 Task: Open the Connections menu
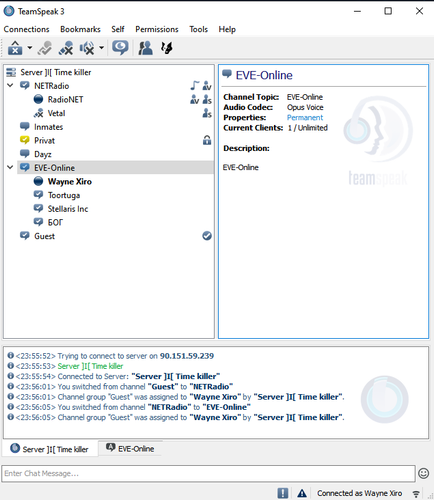[26, 29]
